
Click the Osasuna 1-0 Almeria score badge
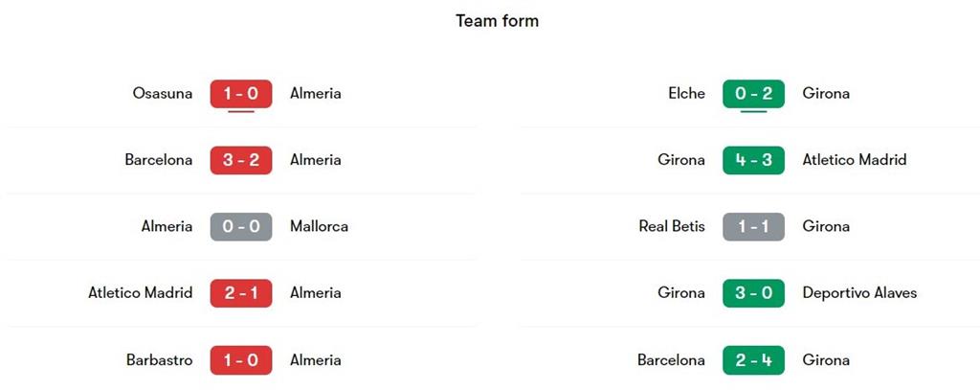point(241,94)
